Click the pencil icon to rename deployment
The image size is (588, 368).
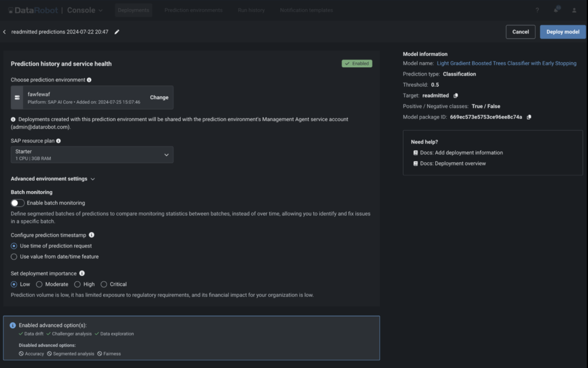117,32
